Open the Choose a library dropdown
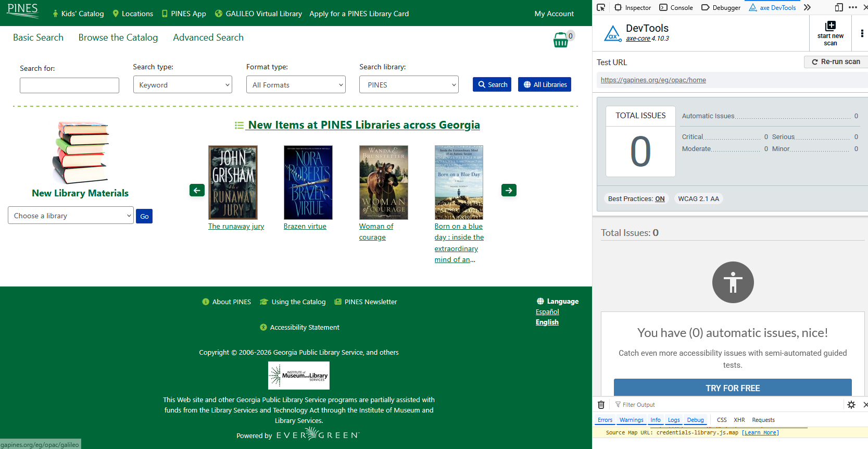The image size is (868, 449). pyautogui.click(x=71, y=216)
